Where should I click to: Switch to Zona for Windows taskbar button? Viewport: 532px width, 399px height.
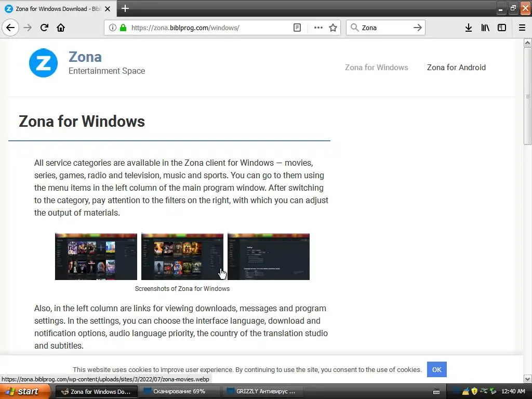point(96,392)
